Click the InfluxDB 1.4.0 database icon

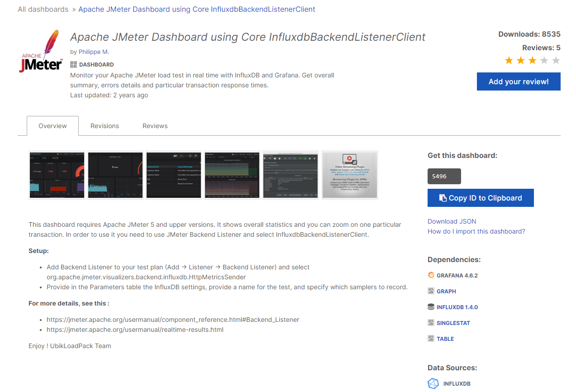coord(431,307)
